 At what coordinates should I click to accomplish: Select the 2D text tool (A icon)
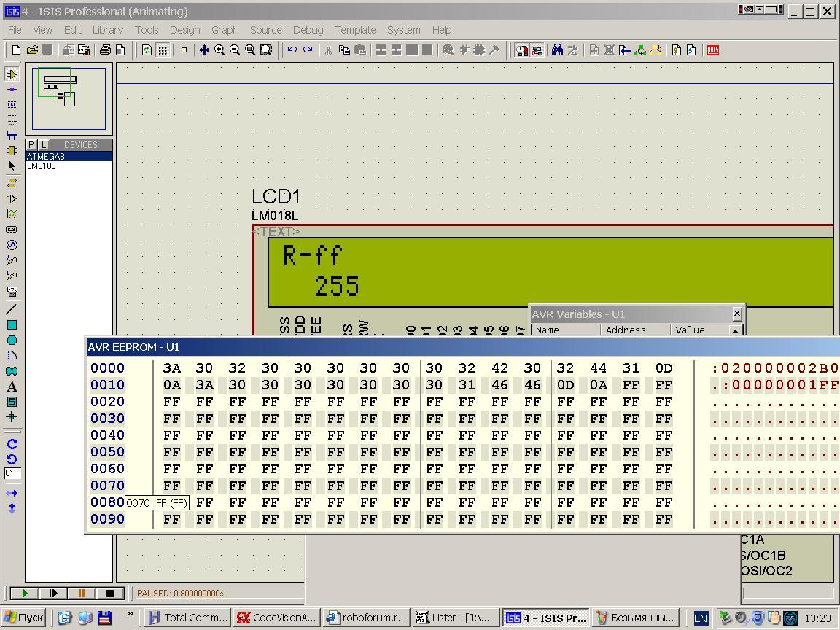click(x=12, y=386)
